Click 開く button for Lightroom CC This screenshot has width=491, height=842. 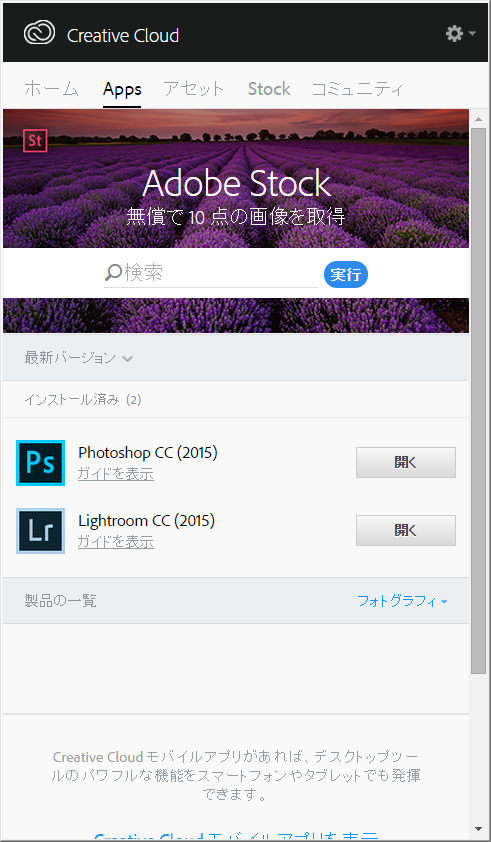click(x=406, y=531)
